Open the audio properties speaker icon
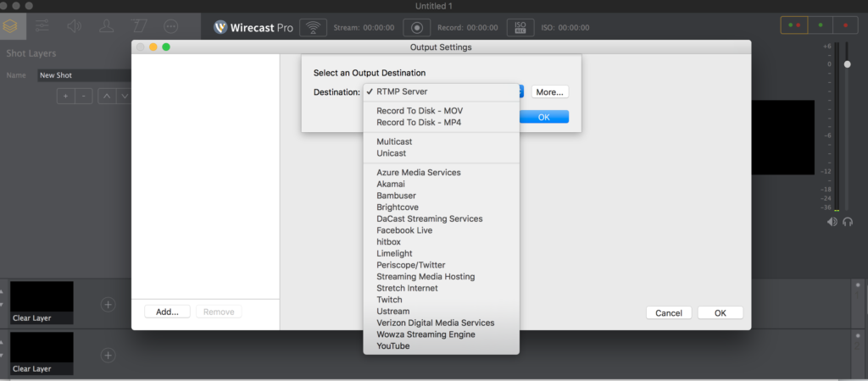The image size is (868, 381). point(75,26)
